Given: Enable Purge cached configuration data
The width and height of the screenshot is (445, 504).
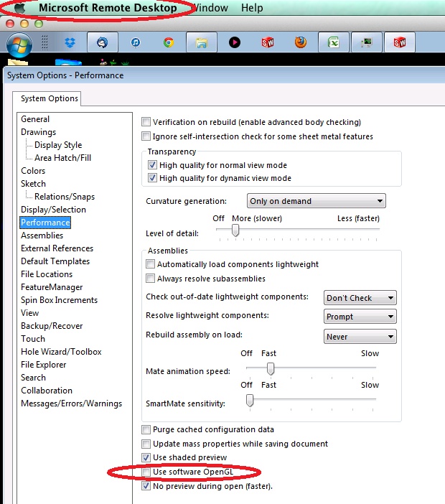Looking at the screenshot, I should point(146,429).
